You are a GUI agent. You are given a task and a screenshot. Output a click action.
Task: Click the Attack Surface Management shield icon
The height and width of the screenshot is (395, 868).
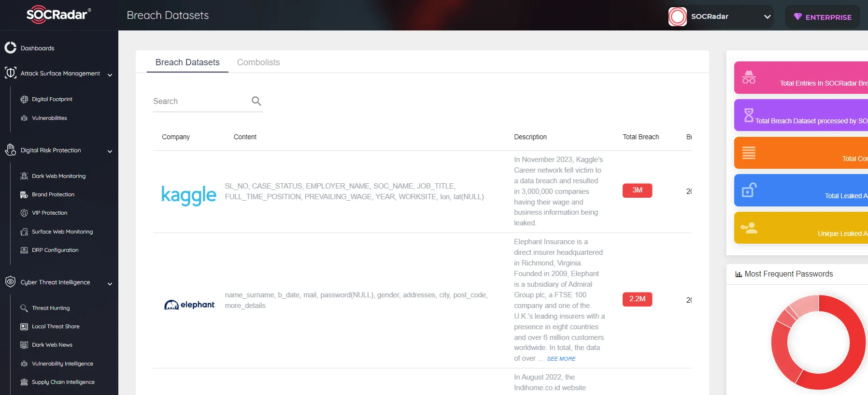coord(10,73)
